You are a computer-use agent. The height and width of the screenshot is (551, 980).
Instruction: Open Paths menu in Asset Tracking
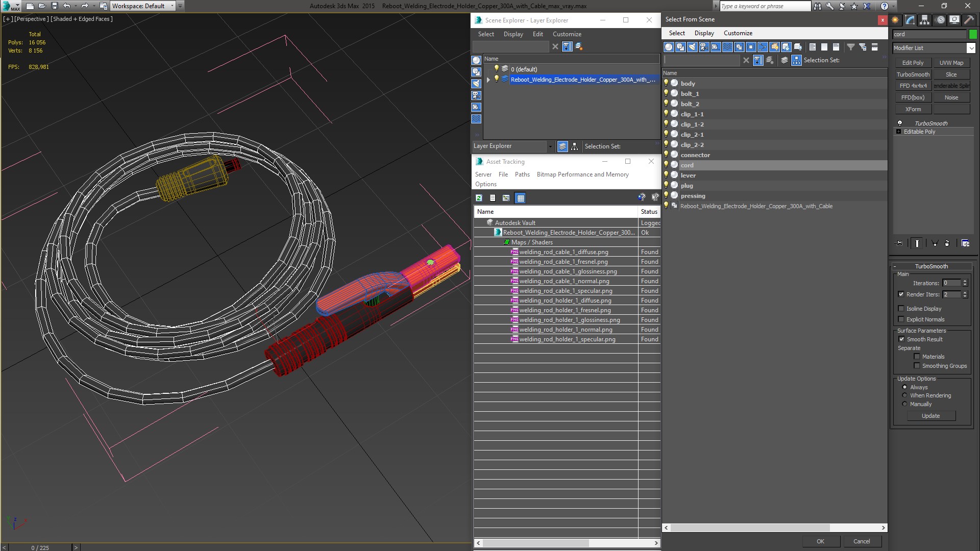[522, 174]
